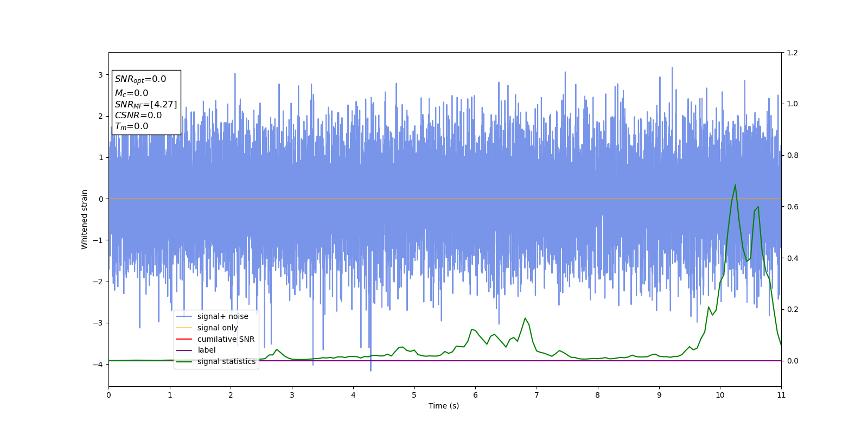
Task: Click the x-axis tick label 10
Action: 720,395
